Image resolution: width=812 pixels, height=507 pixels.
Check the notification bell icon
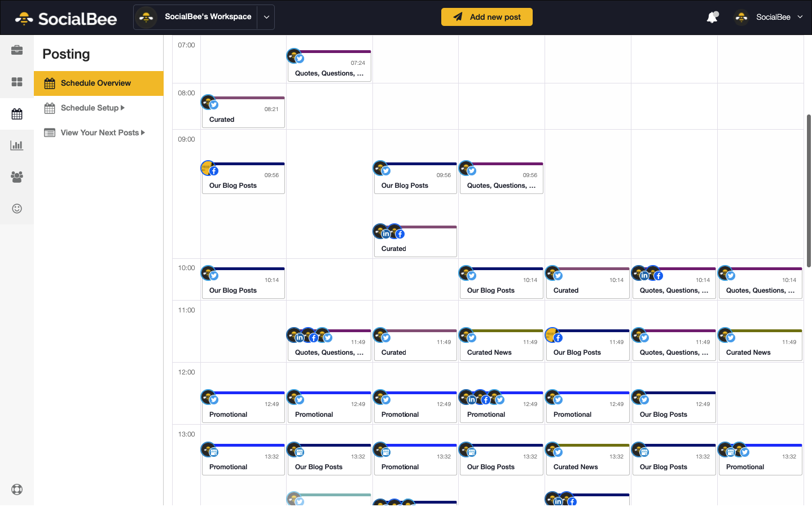(x=712, y=17)
